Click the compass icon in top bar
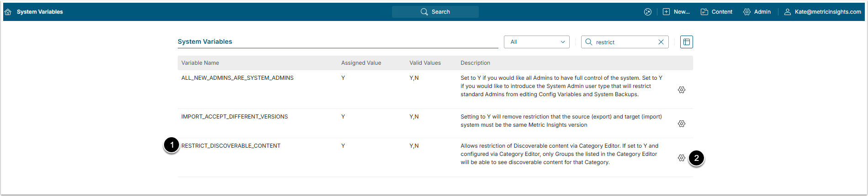The height and width of the screenshot is (196, 868). click(x=648, y=12)
